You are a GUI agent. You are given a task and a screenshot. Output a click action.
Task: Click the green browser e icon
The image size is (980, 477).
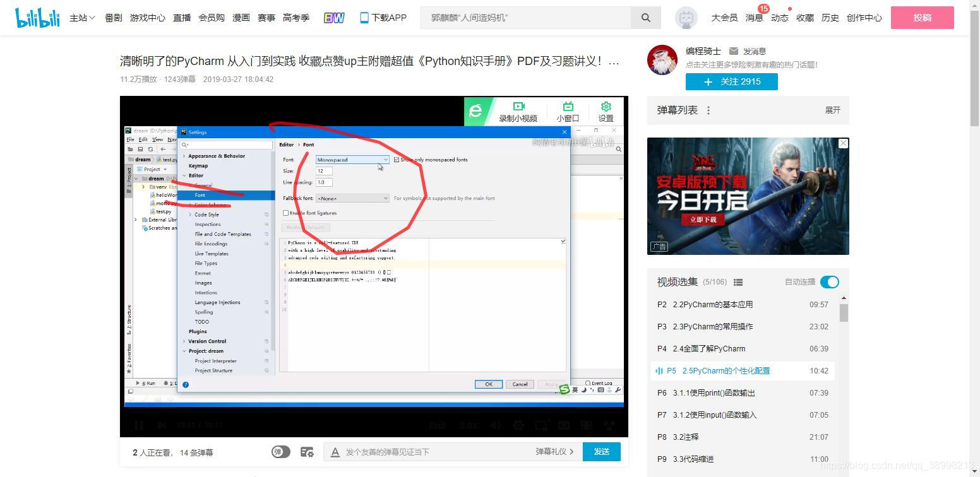475,111
